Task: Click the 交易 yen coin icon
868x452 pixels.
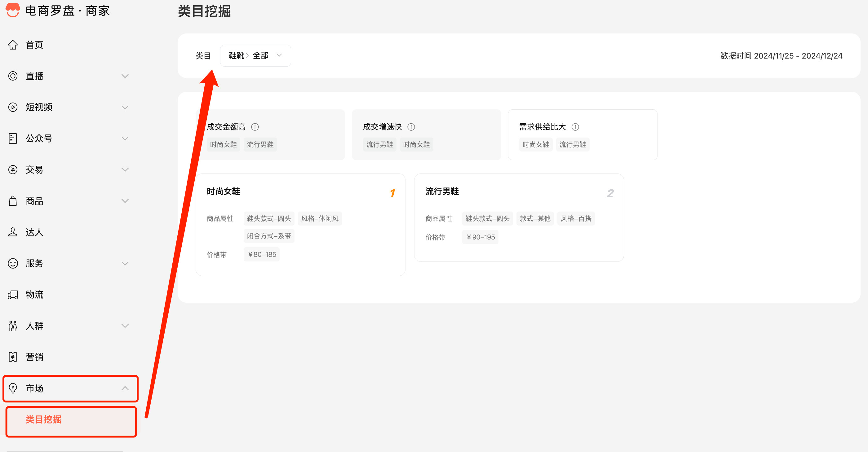Action: (13, 169)
